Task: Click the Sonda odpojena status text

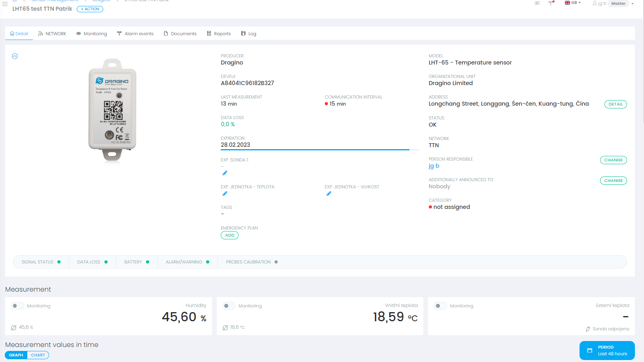Action: click(x=611, y=329)
